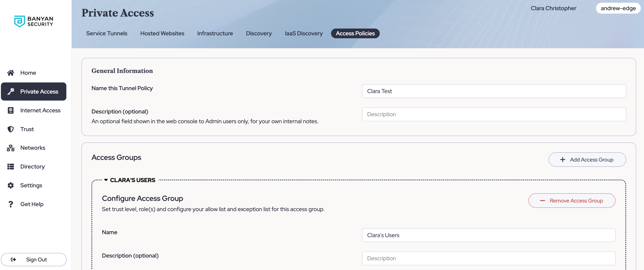This screenshot has height=270, width=644.
Task: Click the Sign Out arrow icon
Action: [13, 260]
